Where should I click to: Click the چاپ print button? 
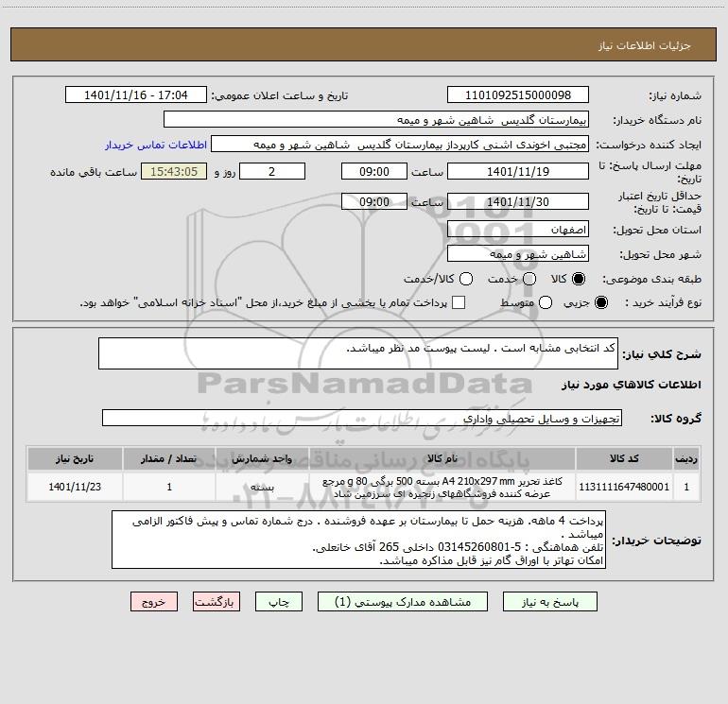tap(279, 602)
